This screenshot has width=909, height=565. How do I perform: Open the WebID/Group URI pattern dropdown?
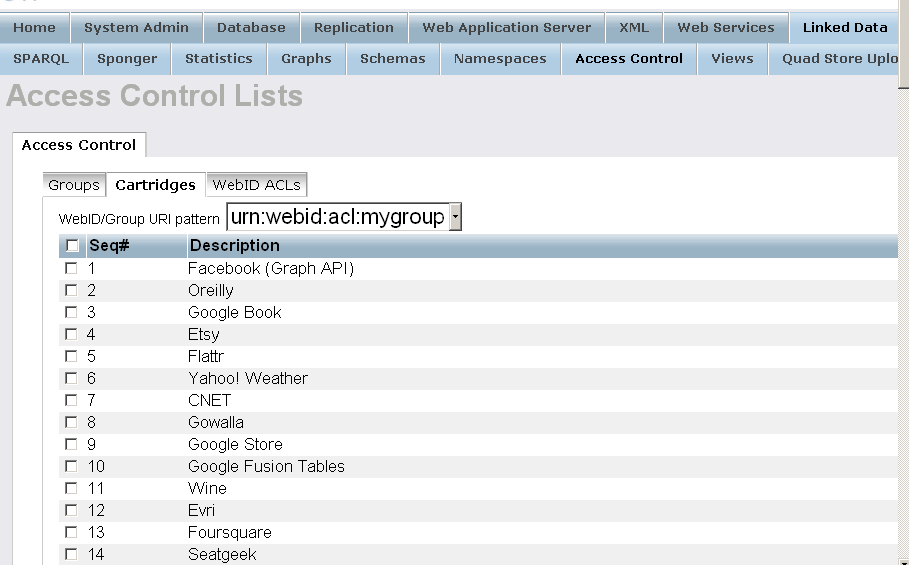coord(455,217)
